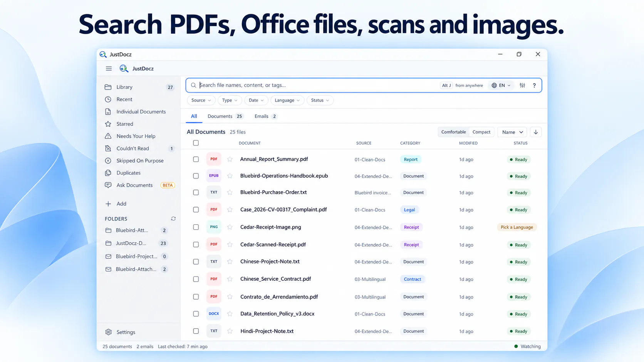Check the Annual_Report_Summary.pdf checkbox
644x362 pixels.
tap(196, 159)
